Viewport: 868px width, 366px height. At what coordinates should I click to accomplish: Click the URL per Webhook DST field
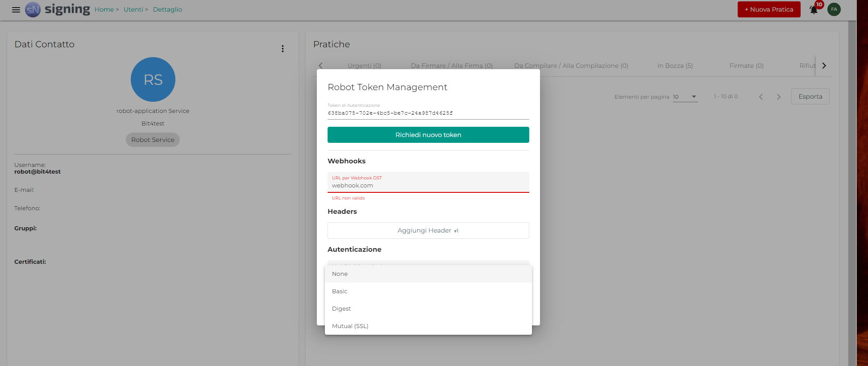pyautogui.click(x=428, y=185)
